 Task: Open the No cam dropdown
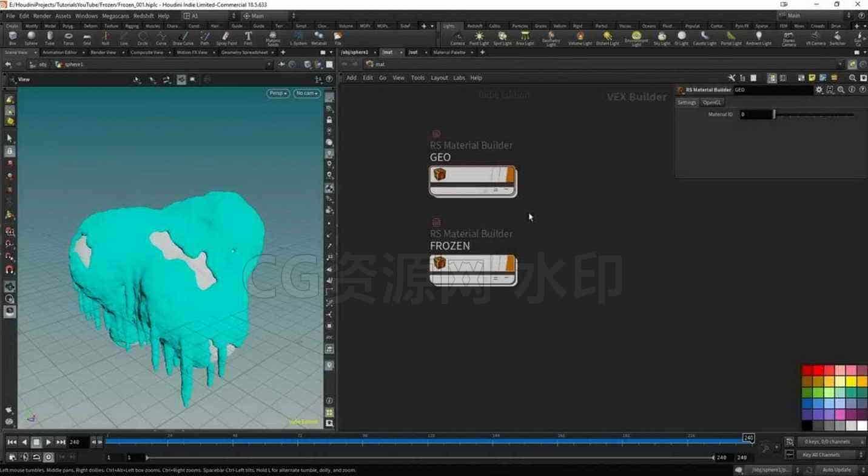click(306, 93)
